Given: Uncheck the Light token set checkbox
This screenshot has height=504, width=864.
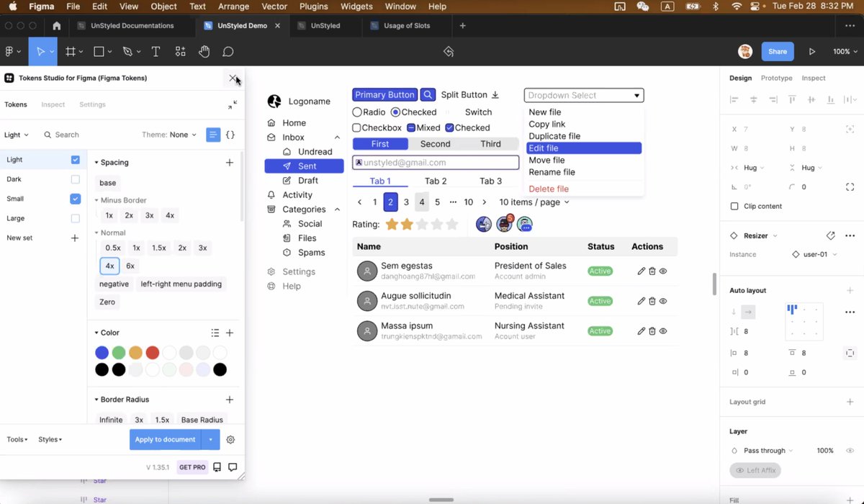Looking at the screenshot, I should [x=76, y=159].
